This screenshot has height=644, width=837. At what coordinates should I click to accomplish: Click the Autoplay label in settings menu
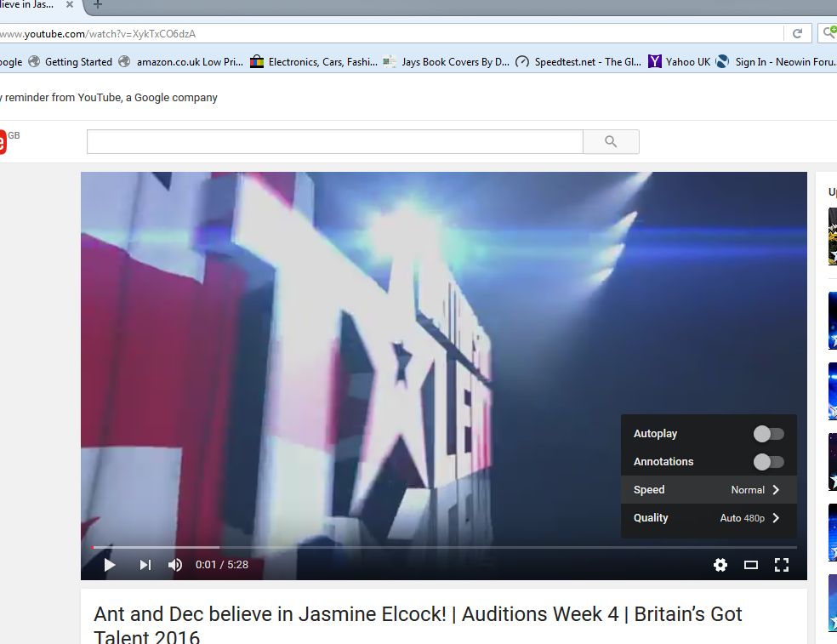click(655, 434)
